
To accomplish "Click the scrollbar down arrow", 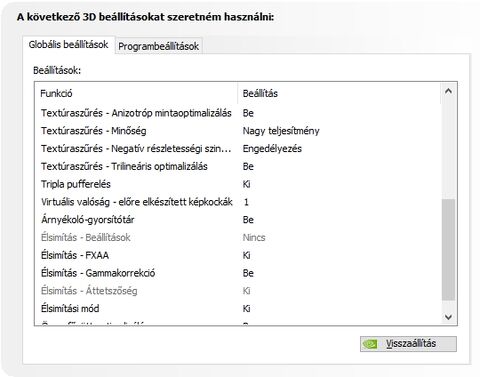I will pos(448,317).
